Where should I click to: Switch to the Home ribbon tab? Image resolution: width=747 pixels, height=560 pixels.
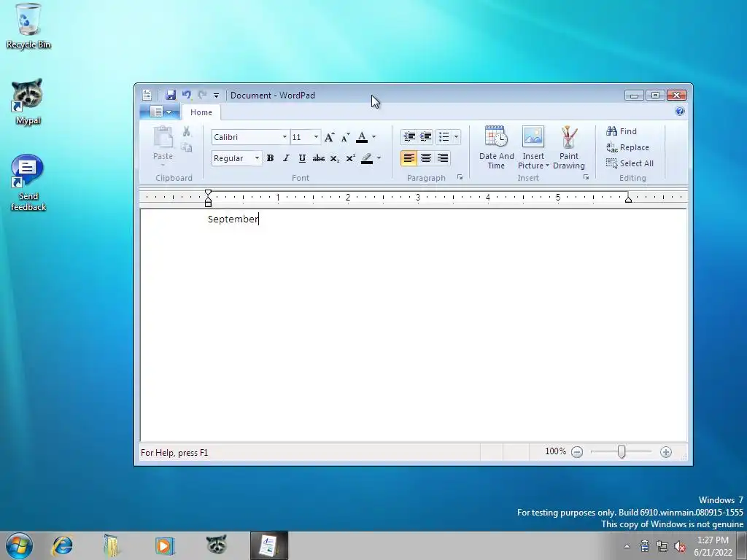[201, 112]
